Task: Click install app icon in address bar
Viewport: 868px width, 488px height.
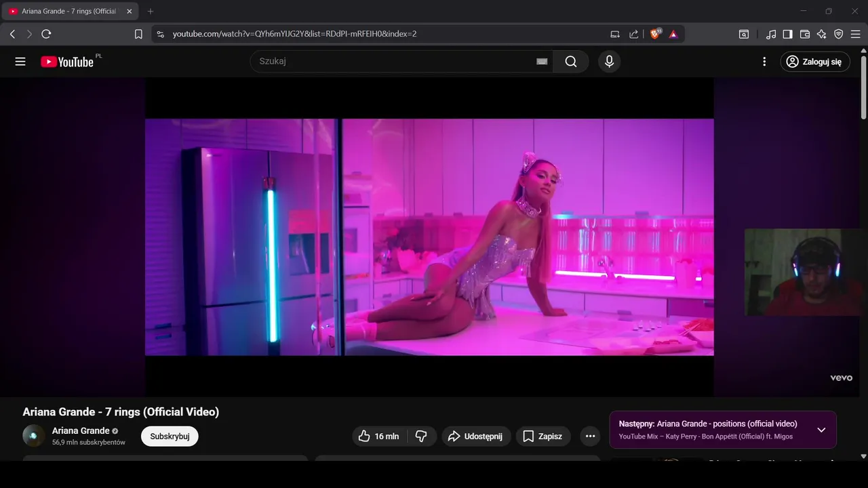Action: tap(615, 34)
